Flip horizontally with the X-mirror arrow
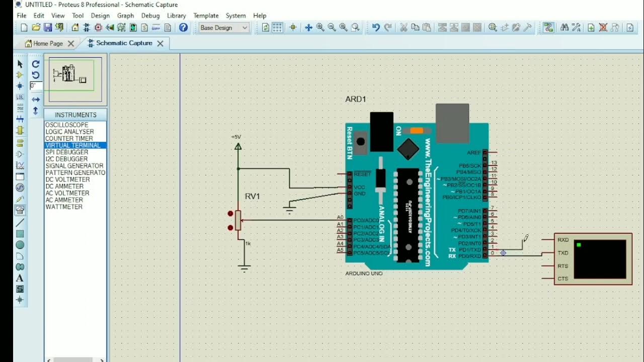Screen dimensions: 644x362 pyautogui.click(x=36, y=100)
